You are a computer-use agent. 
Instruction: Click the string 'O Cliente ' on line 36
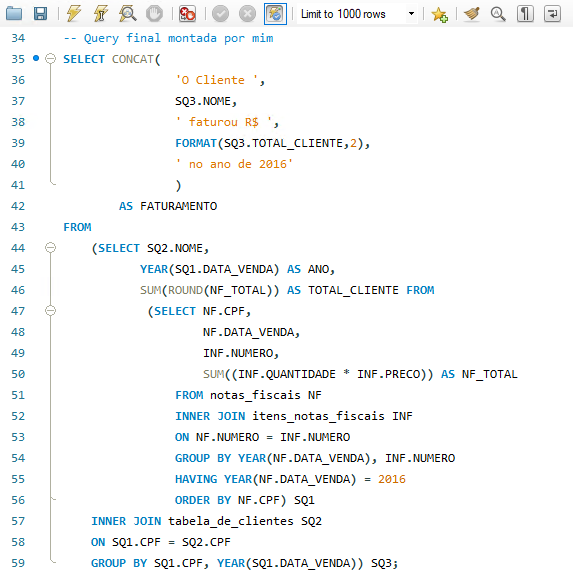tap(216, 80)
